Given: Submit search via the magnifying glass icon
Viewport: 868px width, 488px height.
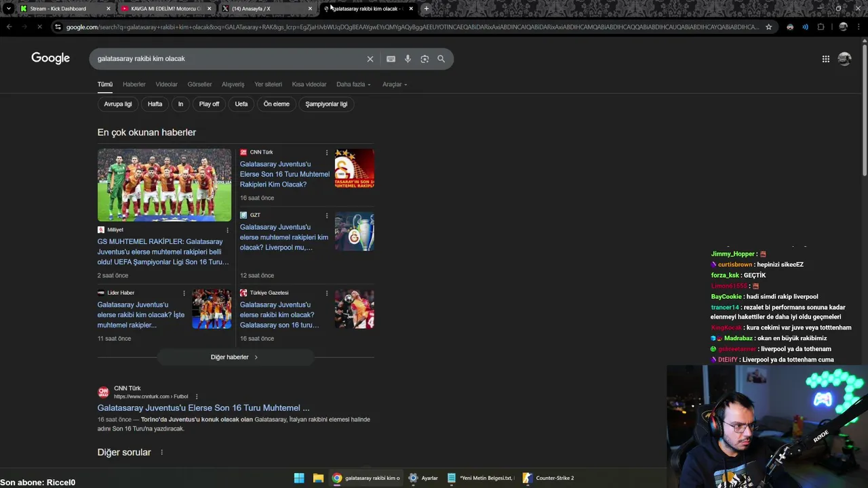Looking at the screenshot, I should 441,59.
